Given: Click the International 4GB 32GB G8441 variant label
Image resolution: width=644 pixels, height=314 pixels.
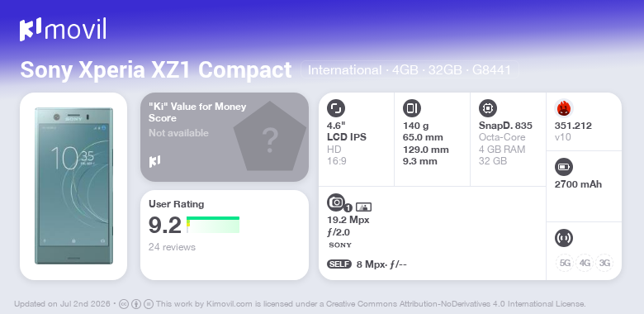Looking at the screenshot, I should click(410, 70).
